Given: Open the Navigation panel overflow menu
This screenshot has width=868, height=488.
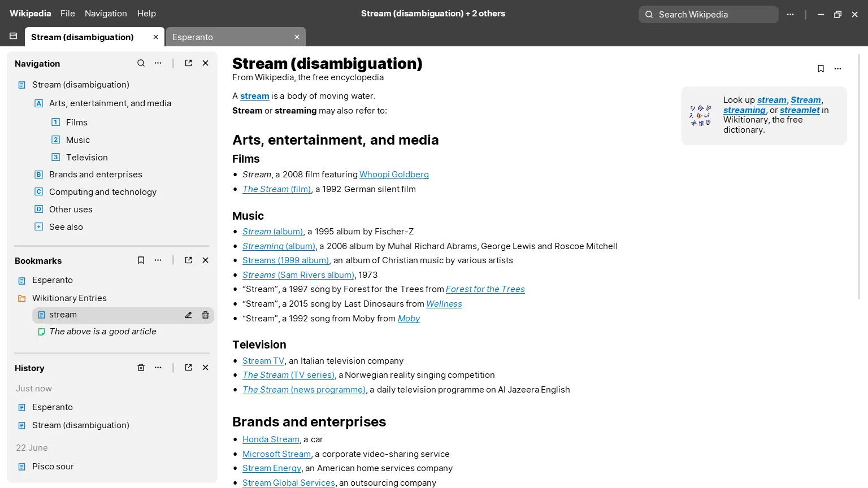Looking at the screenshot, I should click(158, 63).
